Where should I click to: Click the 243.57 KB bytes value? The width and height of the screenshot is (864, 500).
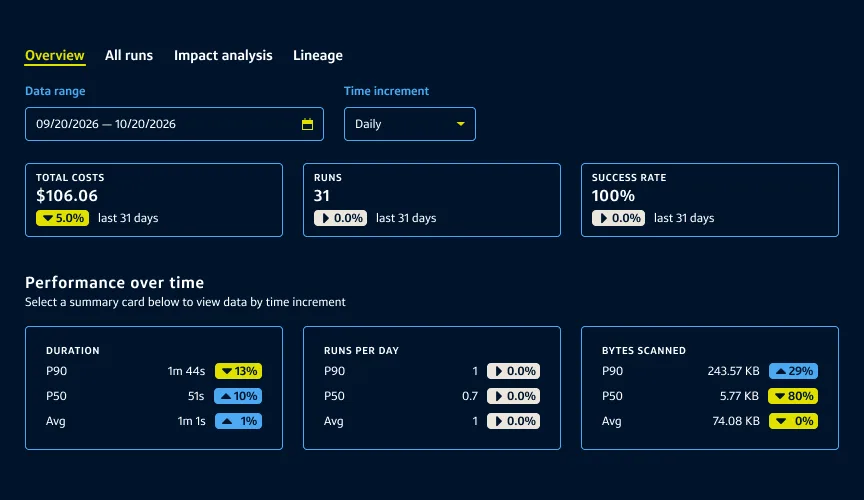point(733,371)
